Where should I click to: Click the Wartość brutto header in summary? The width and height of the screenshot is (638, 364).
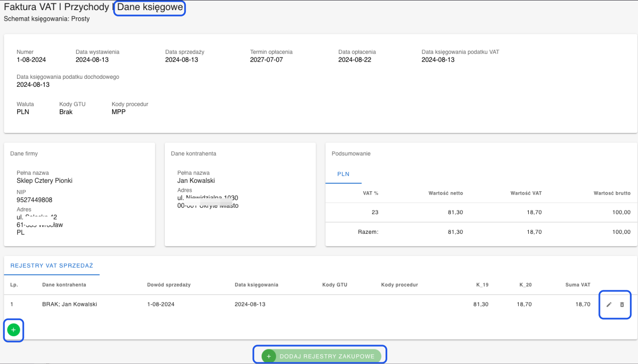[612, 193]
